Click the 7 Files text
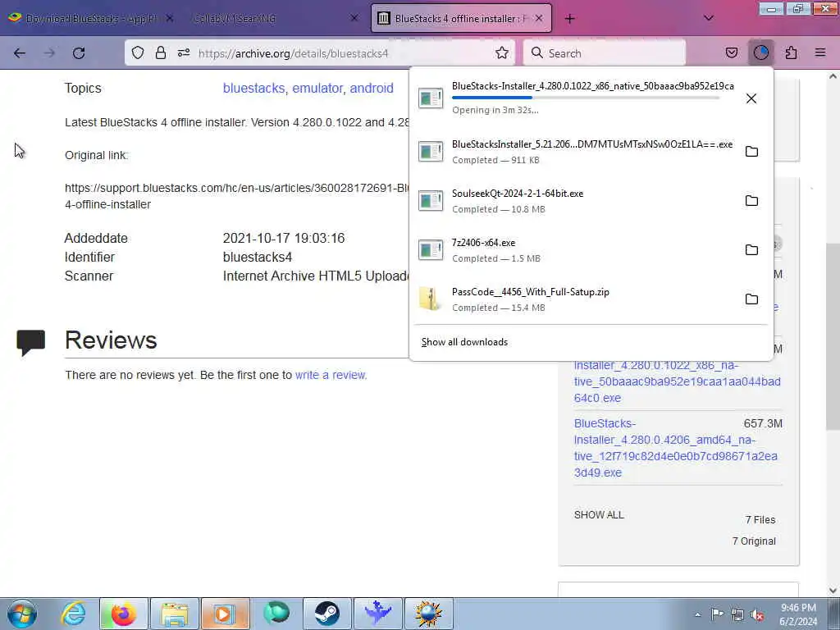 pos(760,519)
